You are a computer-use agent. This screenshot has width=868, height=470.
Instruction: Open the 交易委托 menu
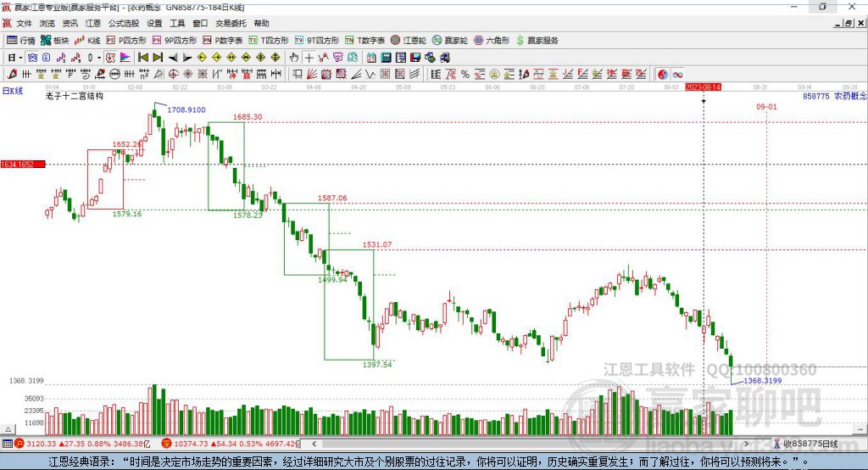coord(231,23)
